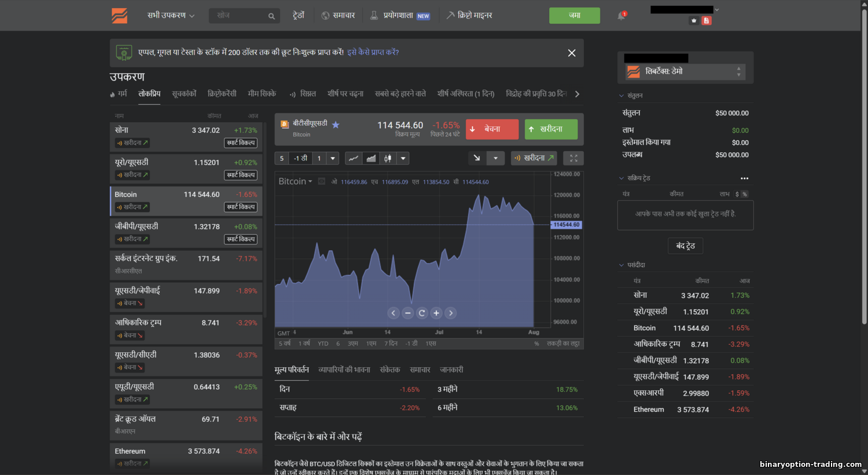Switch to candlestick chart type
Screen dimensions: 868x475
tap(388, 158)
